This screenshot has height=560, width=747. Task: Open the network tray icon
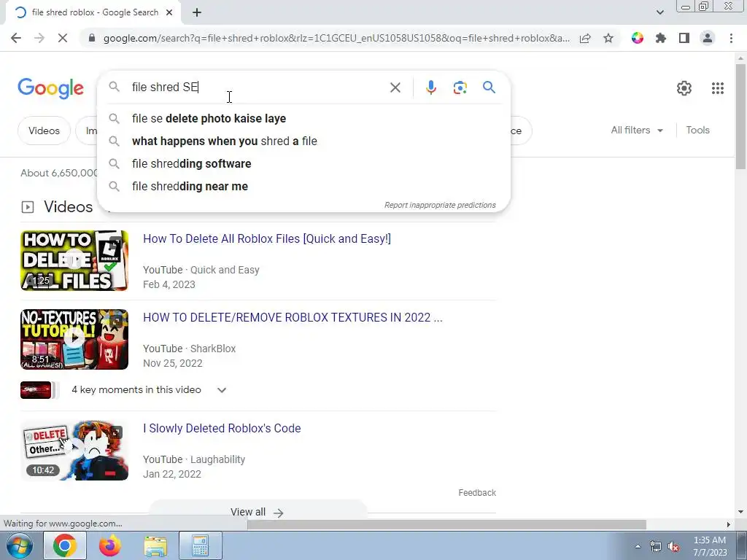point(656,547)
